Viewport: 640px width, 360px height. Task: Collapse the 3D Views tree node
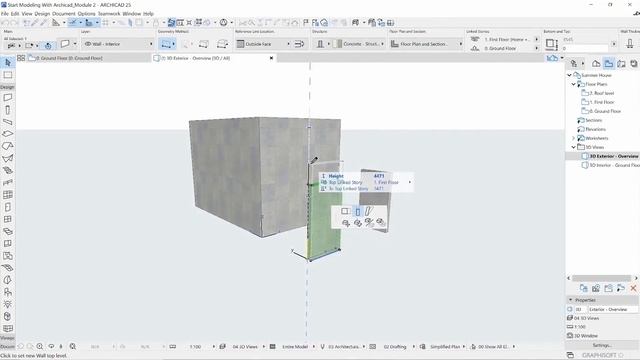pos(573,147)
